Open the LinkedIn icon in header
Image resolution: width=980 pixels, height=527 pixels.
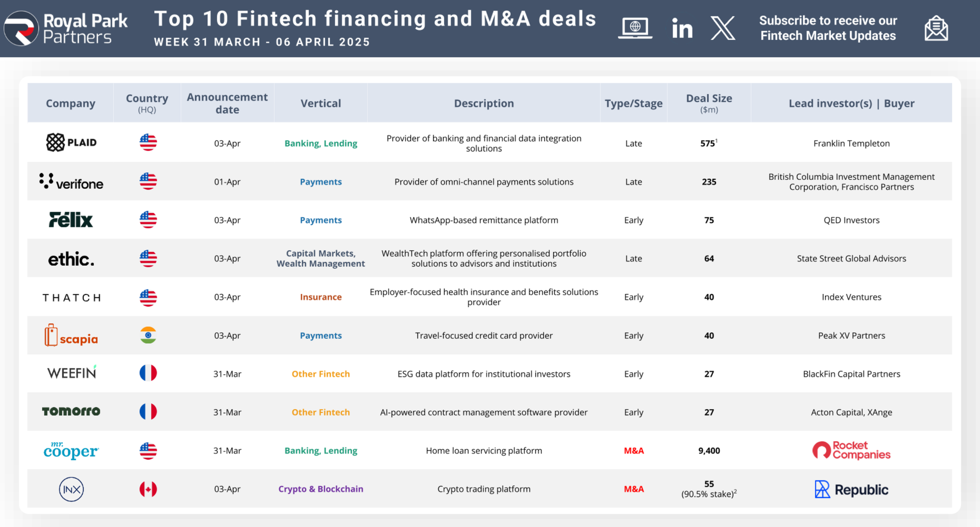tap(682, 28)
